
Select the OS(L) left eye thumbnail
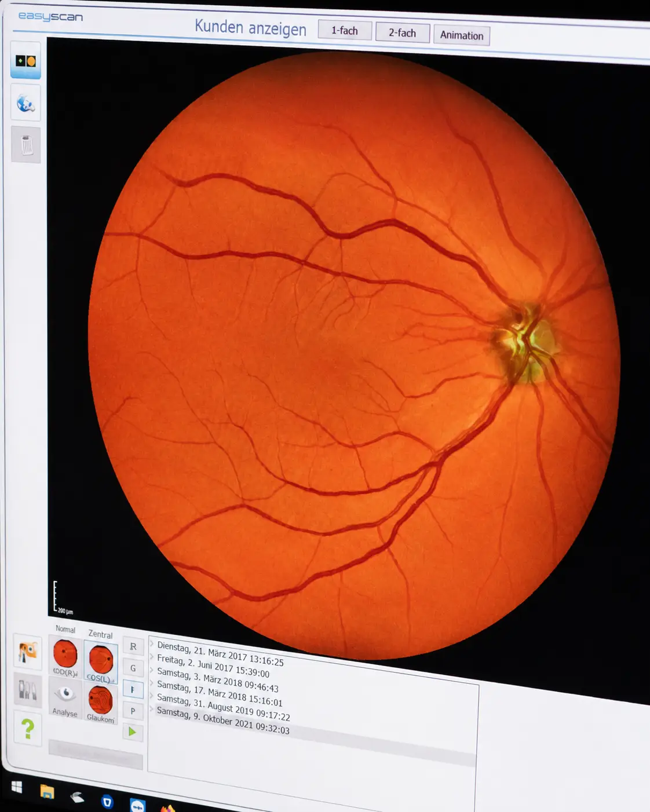(x=101, y=663)
